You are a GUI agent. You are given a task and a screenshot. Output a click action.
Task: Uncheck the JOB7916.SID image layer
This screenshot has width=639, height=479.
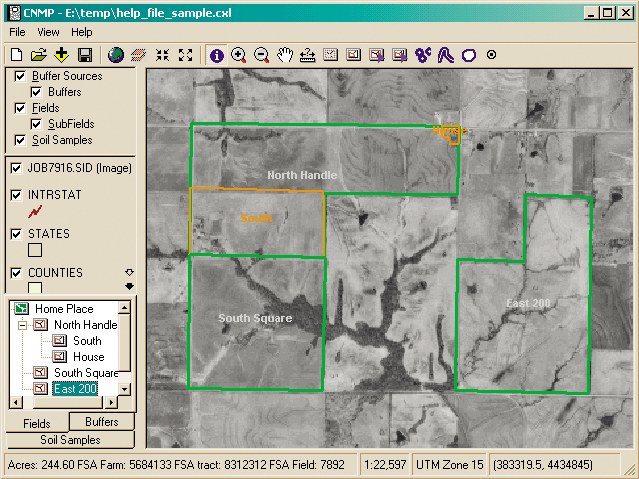16,168
